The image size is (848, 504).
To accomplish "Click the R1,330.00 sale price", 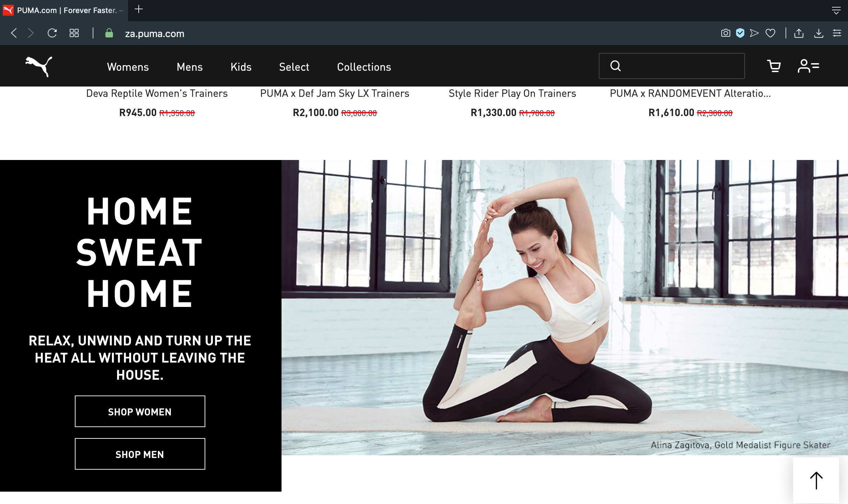I will 493,113.
